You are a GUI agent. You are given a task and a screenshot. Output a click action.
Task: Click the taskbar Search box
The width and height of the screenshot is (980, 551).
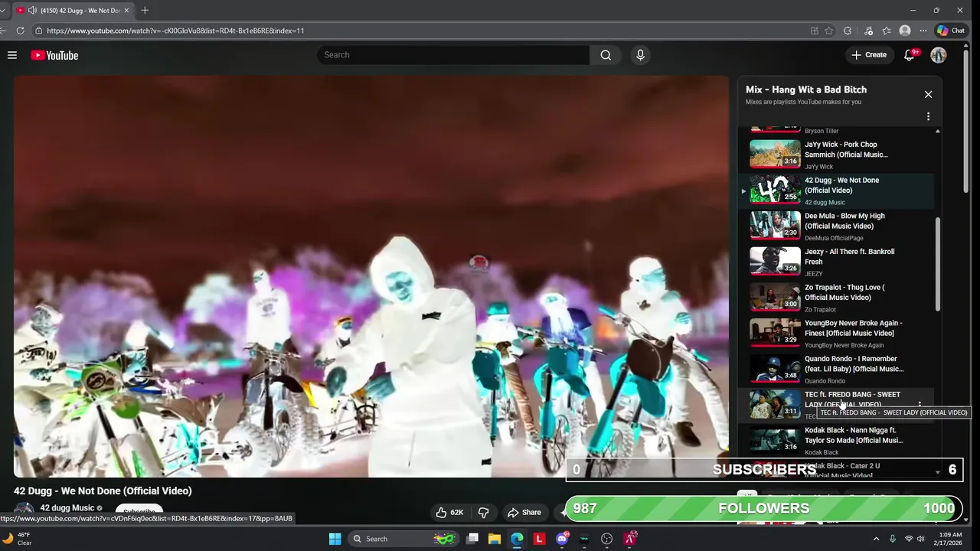[403, 539]
